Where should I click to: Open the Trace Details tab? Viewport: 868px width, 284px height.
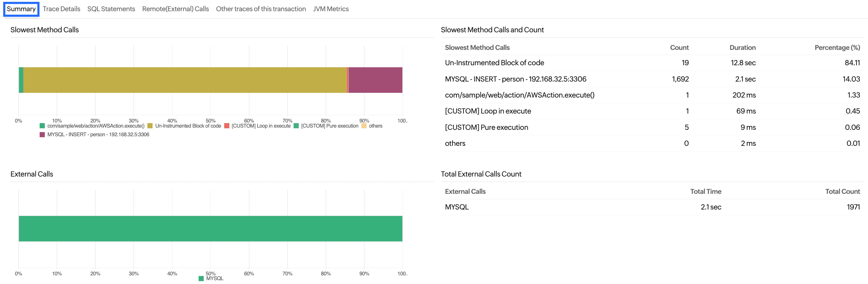tap(61, 9)
